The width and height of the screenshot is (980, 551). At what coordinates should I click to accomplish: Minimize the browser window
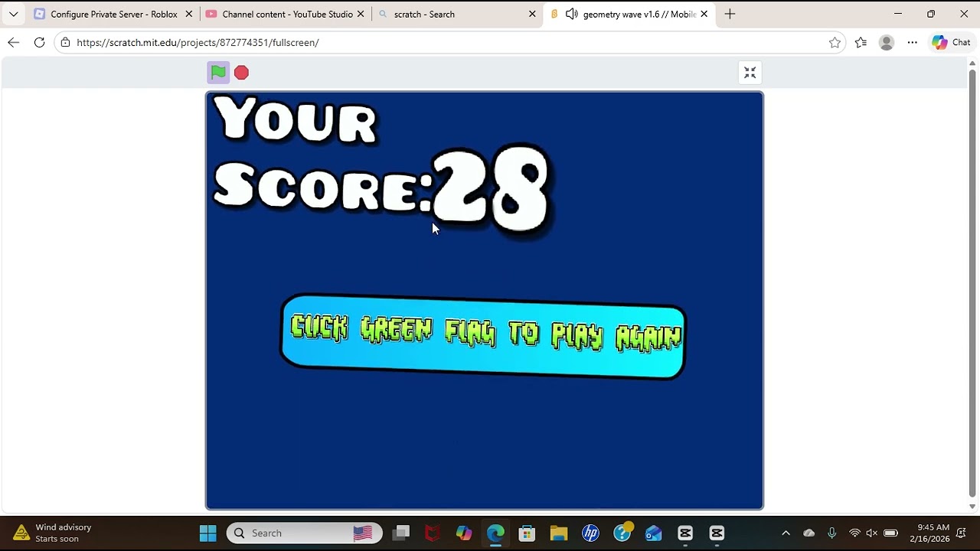(x=898, y=14)
